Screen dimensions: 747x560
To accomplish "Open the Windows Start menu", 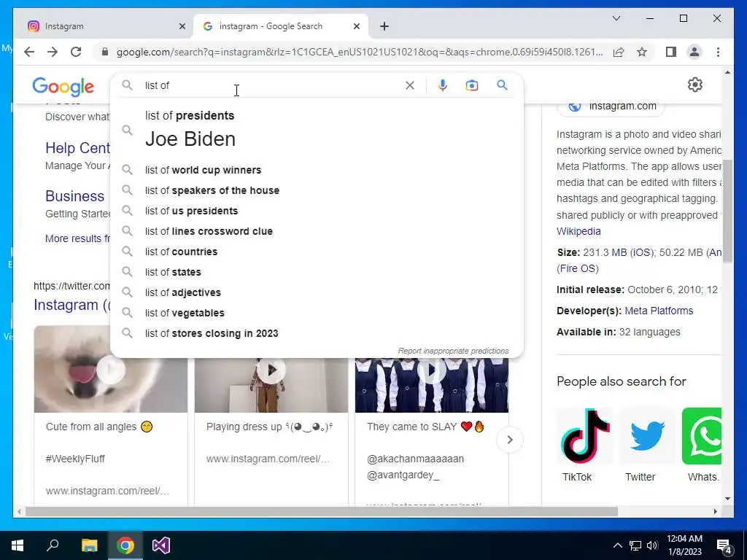I will tap(18, 545).
